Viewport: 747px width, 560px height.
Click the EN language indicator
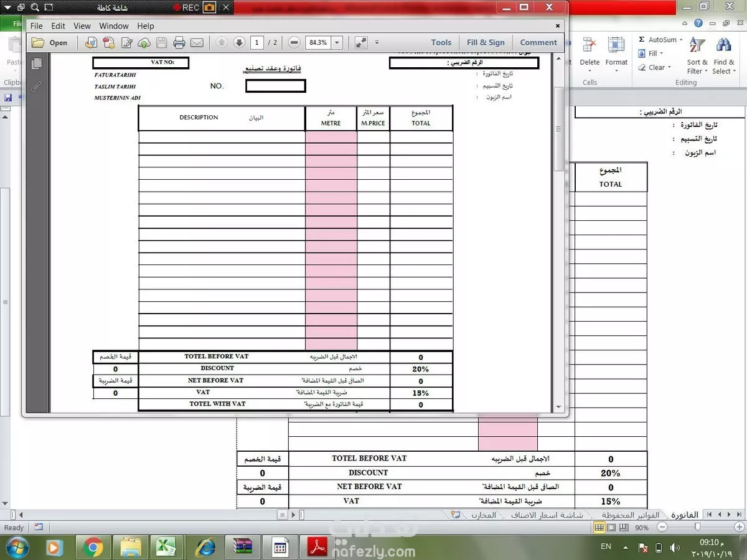tap(606, 546)
